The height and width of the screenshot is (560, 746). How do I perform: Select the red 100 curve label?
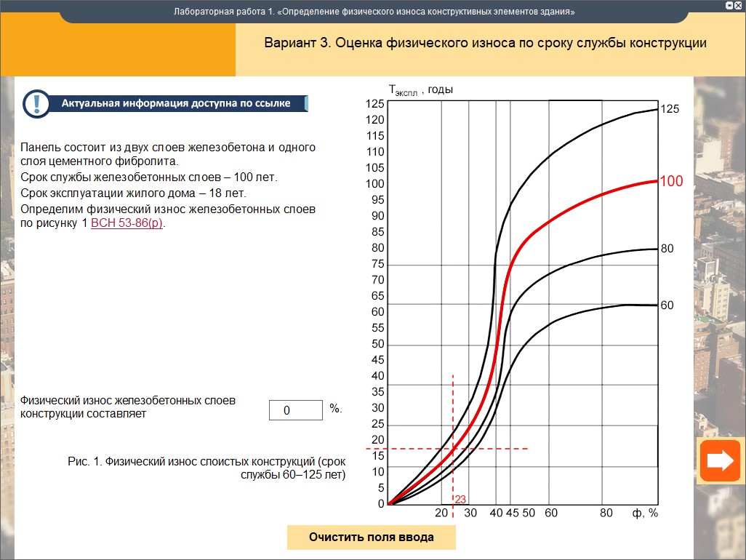point(671,181)
